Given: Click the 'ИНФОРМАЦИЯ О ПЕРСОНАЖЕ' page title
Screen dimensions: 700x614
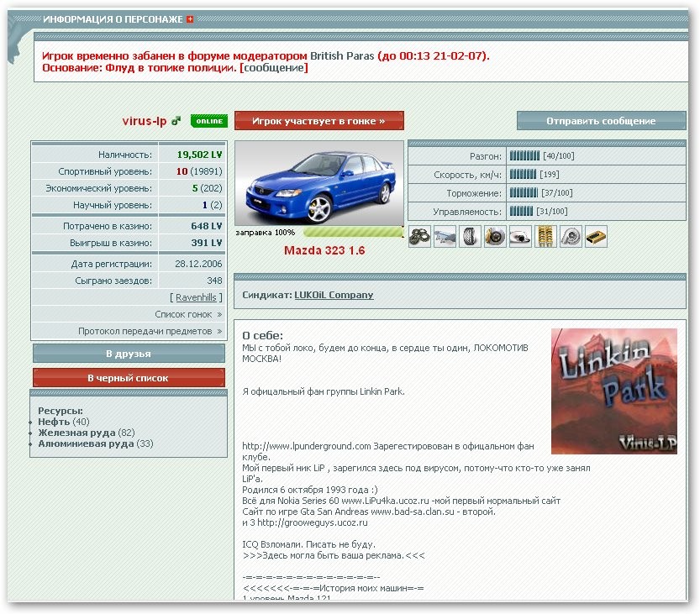Looking at the screenshot, I should [113, 19].
